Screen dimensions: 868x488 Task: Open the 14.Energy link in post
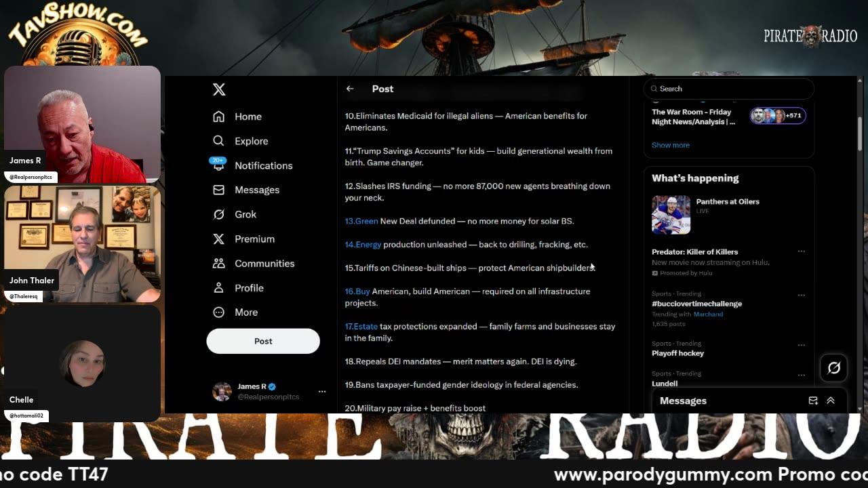point(363,245)
